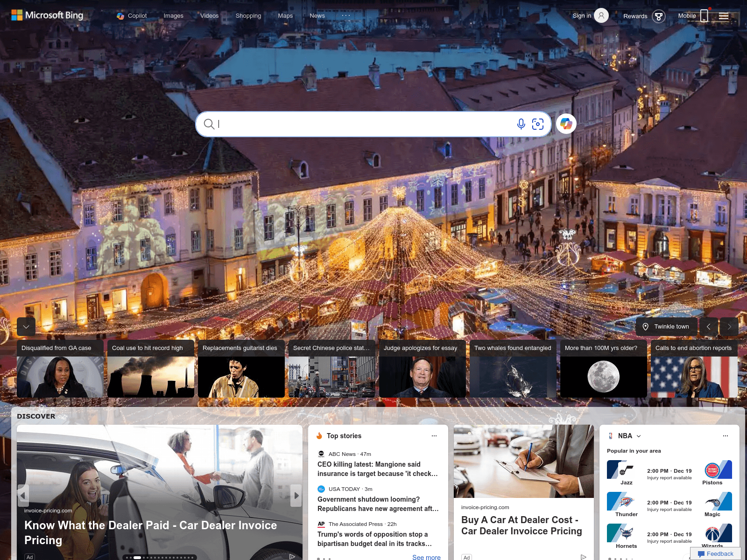Click the Wizards team logo
This screenshot has width=747, height=560.
click(712, 533)
